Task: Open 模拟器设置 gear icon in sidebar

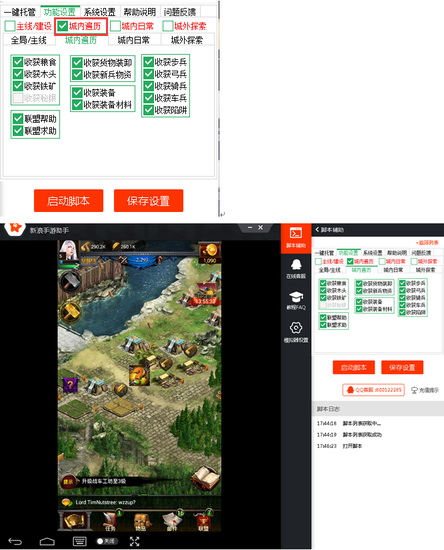Action: point(296,332)
